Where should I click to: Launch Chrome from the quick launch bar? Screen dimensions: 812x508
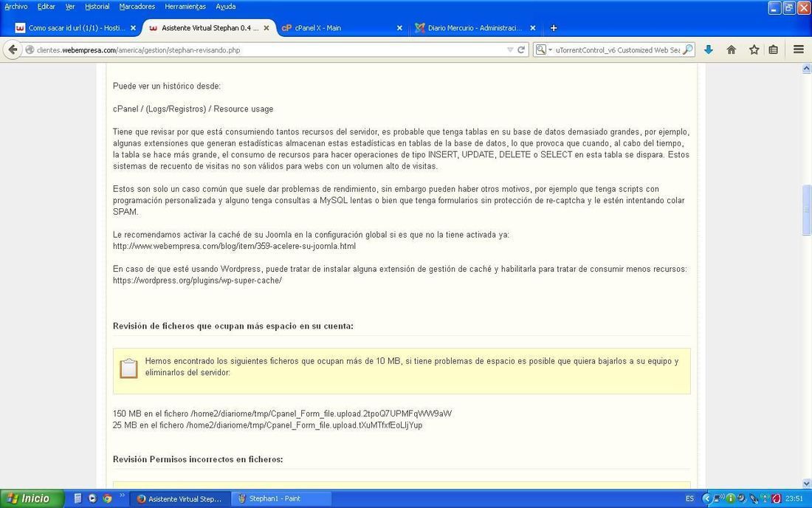click(x=107, y=498)
